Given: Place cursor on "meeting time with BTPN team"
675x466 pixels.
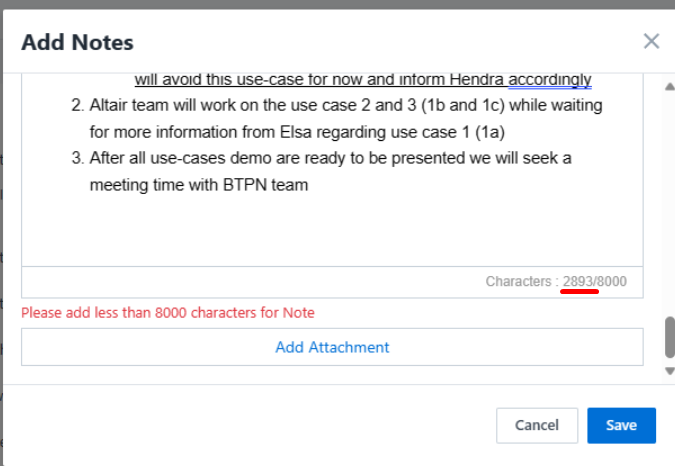Looking at the screenshot, I should coord(198,184).
